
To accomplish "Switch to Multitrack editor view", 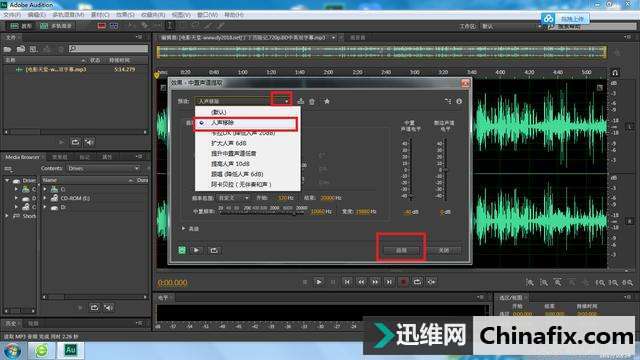I will 56,26.
